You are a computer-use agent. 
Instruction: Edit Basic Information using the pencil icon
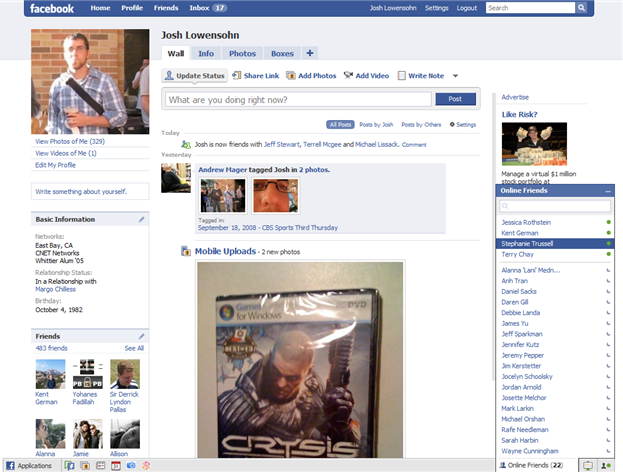pyautogui.click(x=141, y=219)
